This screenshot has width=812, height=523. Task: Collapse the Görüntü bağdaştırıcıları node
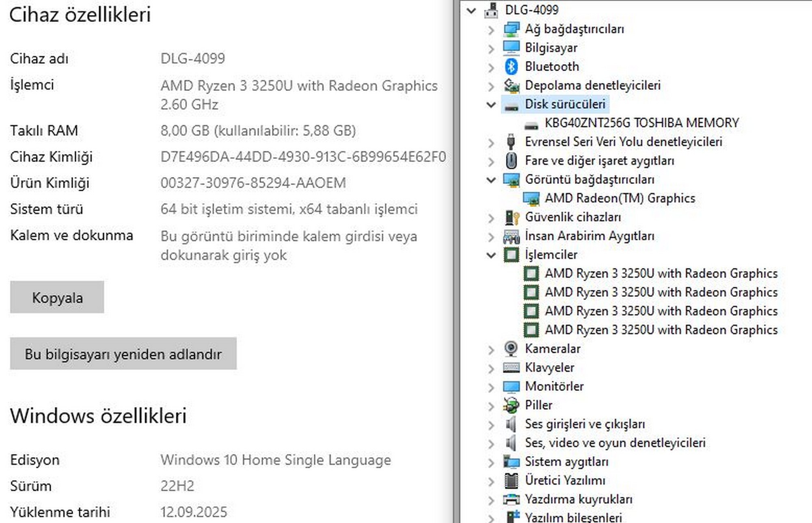tap(491, 180)
